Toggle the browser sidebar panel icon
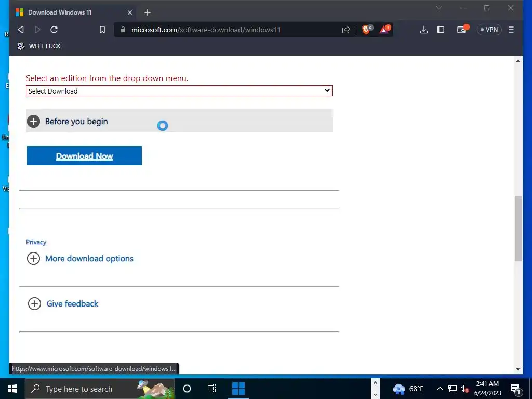 click(x=441, y=30)
